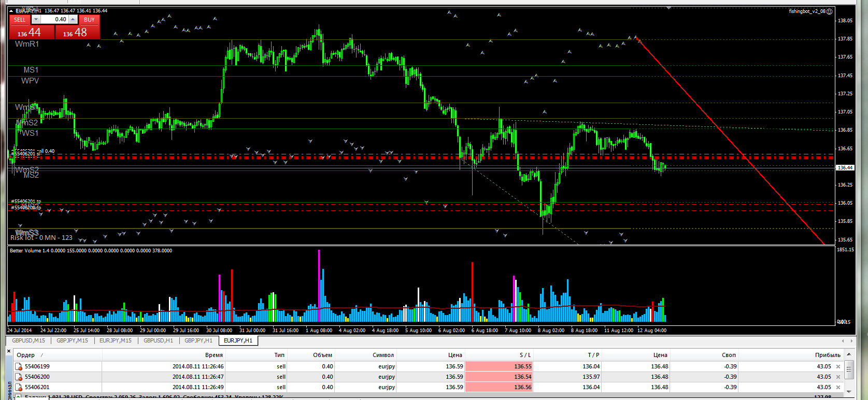Click the BUY button
Viewport: 868px width, 400px height.
(89, 20)
